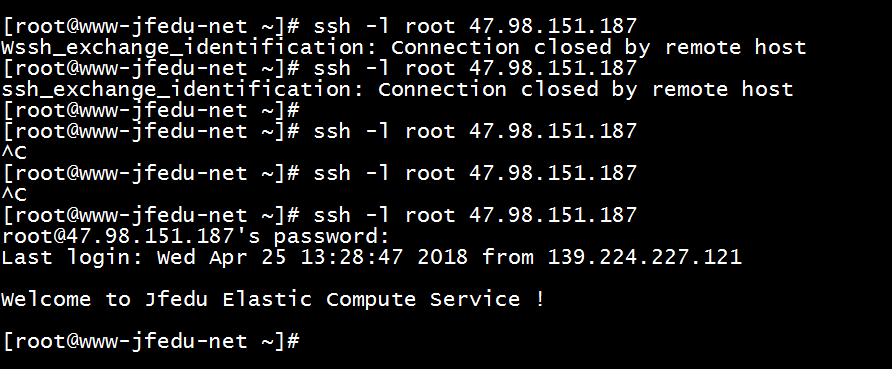Click the year 2018 in login line

click(443, 257)
